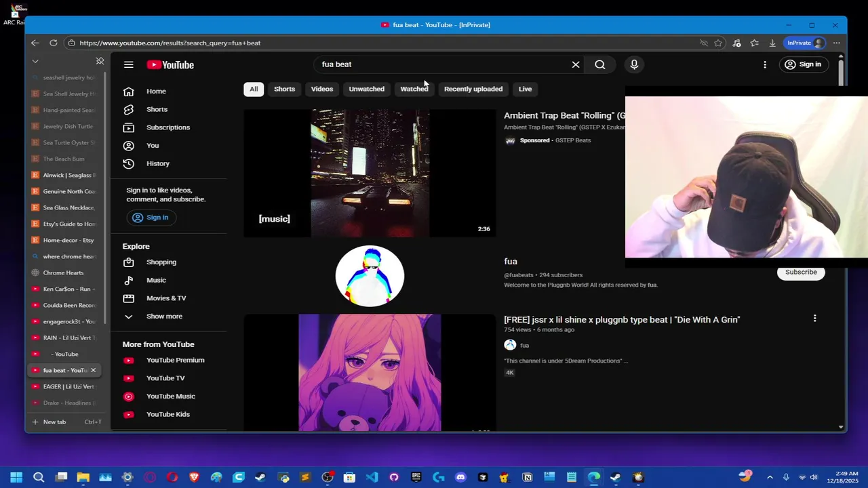868x488 pixels.
Task: Open the Home sidebar item
Action: coord(168,91)
